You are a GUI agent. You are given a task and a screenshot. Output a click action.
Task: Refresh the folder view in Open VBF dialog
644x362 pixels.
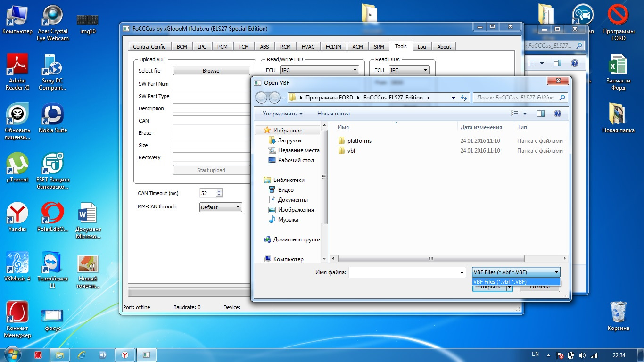click(x=464, y=98)
